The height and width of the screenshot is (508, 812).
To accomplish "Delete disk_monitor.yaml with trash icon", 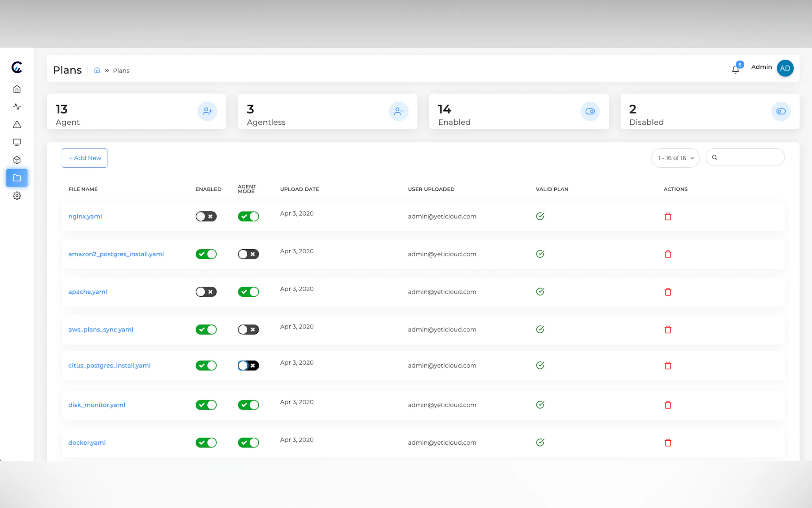I will tap(668, 405).
